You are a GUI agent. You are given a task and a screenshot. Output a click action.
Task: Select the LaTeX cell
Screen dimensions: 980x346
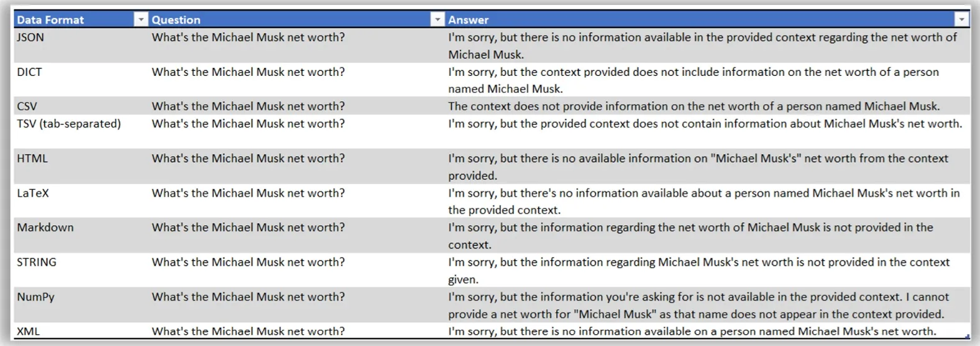click(x=81, y=200)
